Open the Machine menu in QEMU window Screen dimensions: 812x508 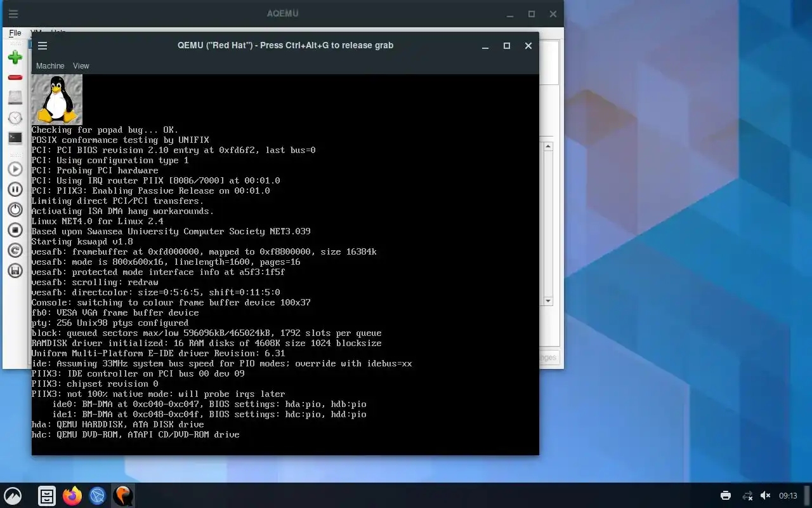tap(50, 66)
